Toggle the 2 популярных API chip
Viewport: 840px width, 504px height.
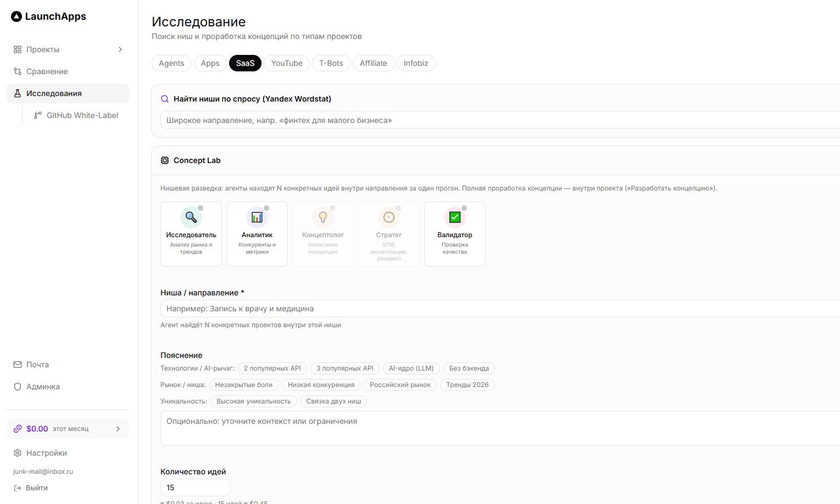point(272,368)
